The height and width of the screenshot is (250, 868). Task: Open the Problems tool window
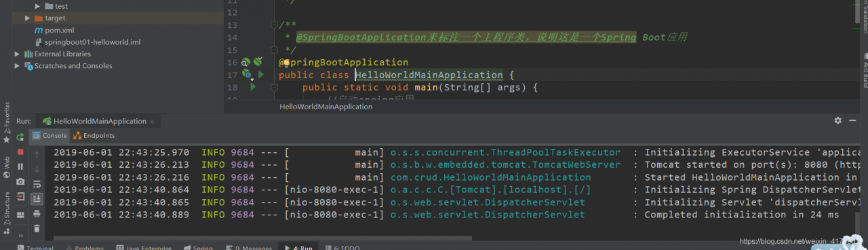pos(84,247)
